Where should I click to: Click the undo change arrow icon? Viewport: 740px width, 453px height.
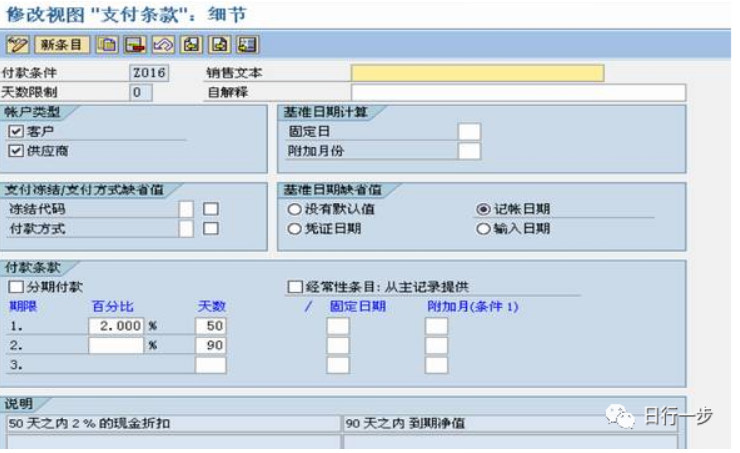point(163,45)
